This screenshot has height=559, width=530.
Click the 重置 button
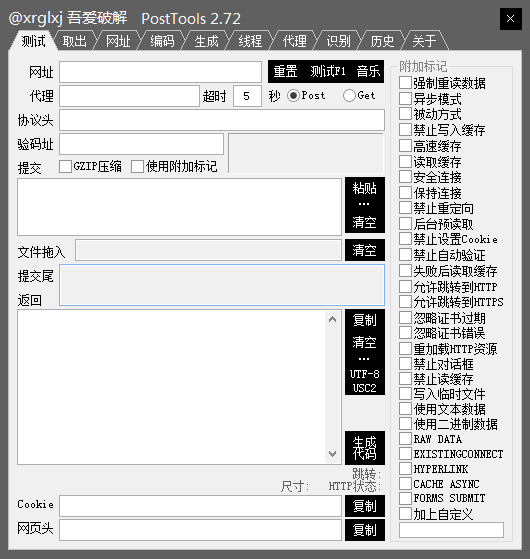(x=285, y=72)
